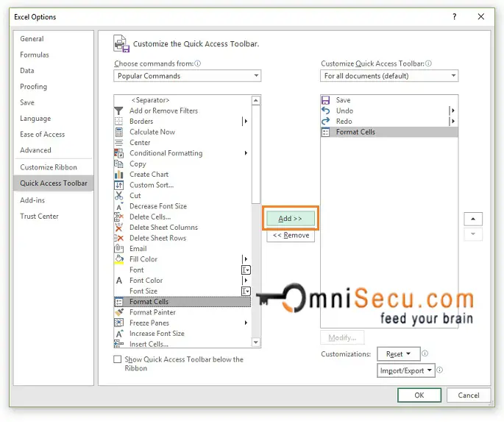
Task: Confirm with the OK button
Action: point(419,395)
